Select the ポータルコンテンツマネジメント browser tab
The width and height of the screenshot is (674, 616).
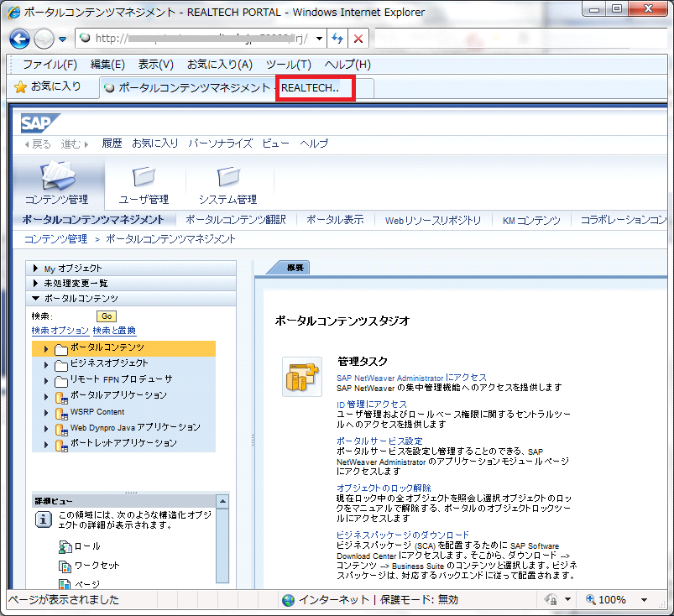pos(189,87)
